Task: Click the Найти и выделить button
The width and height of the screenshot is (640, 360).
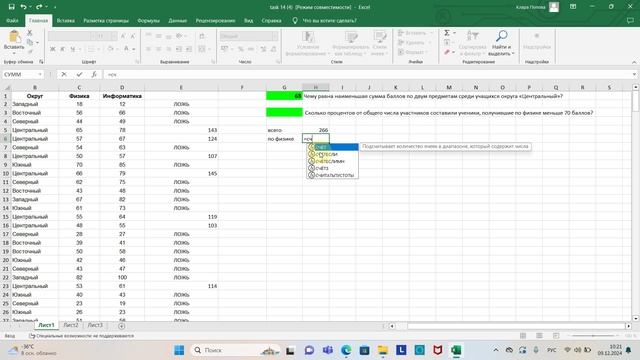Action: (502, 43)
